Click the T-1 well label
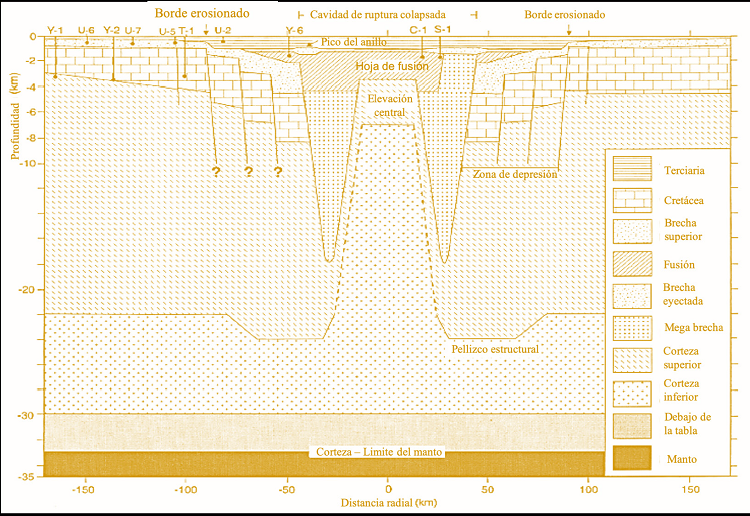The width and height of the screenshot is (750, 516). point(186,31)
